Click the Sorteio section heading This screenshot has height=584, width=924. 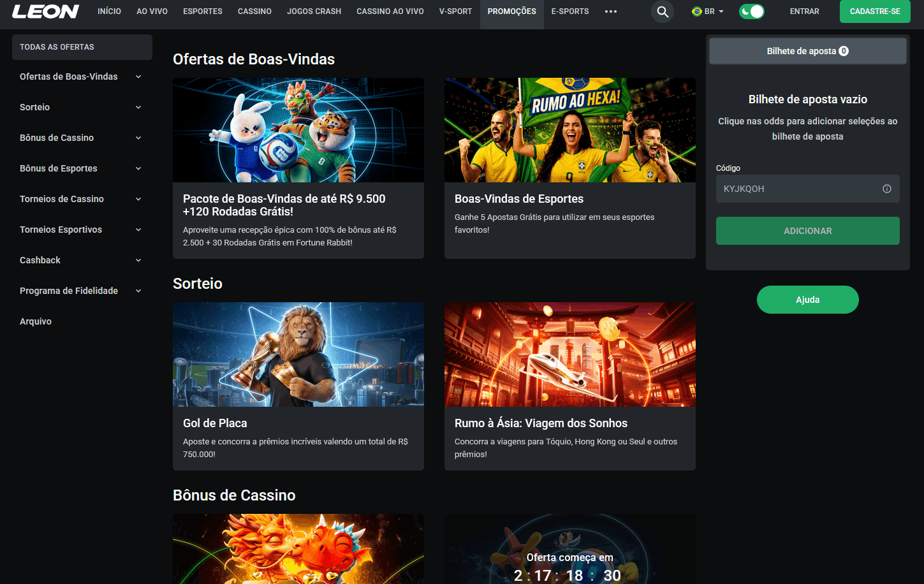pos(198,284)
